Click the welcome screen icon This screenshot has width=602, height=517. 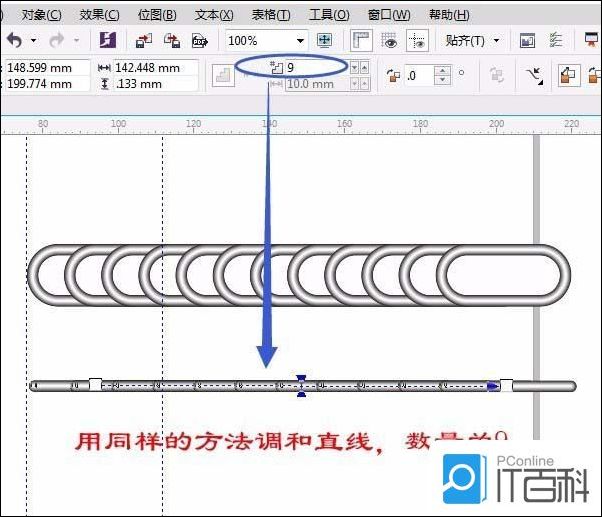click(527, 40)
